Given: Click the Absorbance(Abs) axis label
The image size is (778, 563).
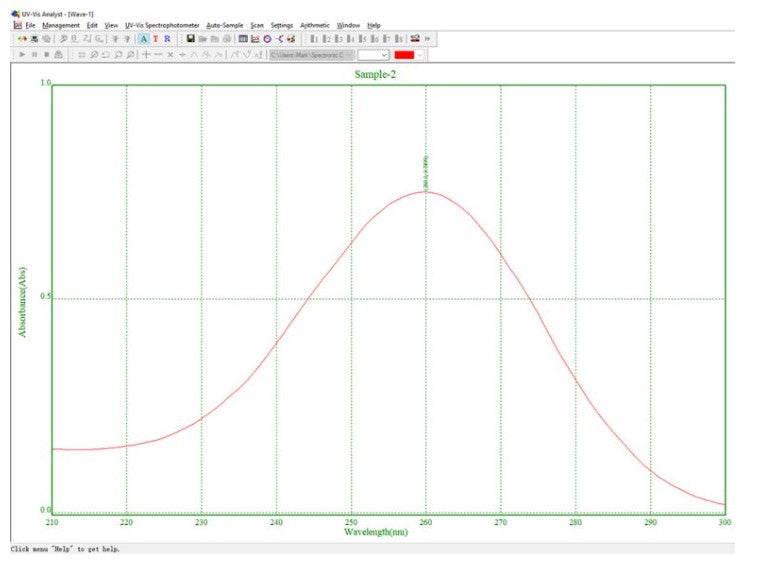Looking at the screenshot, I should click(x=22, y=302).
